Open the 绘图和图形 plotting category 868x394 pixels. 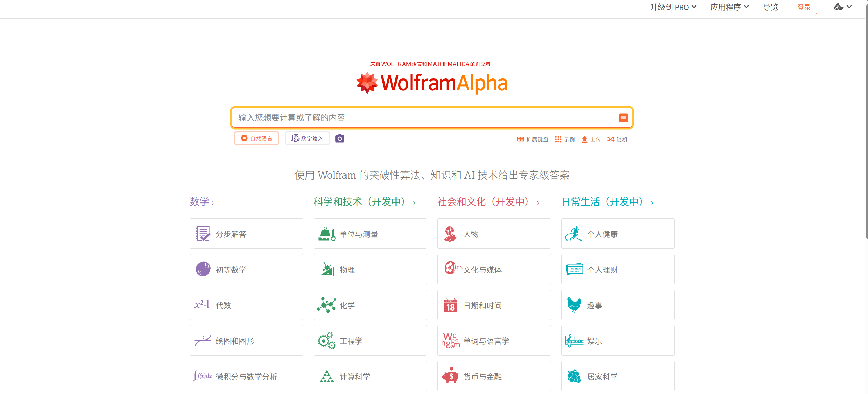(x=247, y=341)
